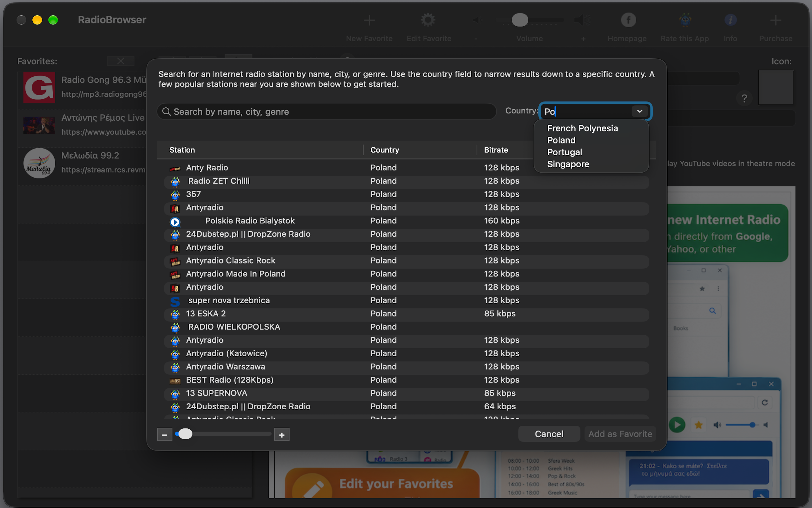Viewport: 812px width, 508px height.
Task: Click the magnifier icon in search field
Action: pyautogui.click(x=167, y=111)
